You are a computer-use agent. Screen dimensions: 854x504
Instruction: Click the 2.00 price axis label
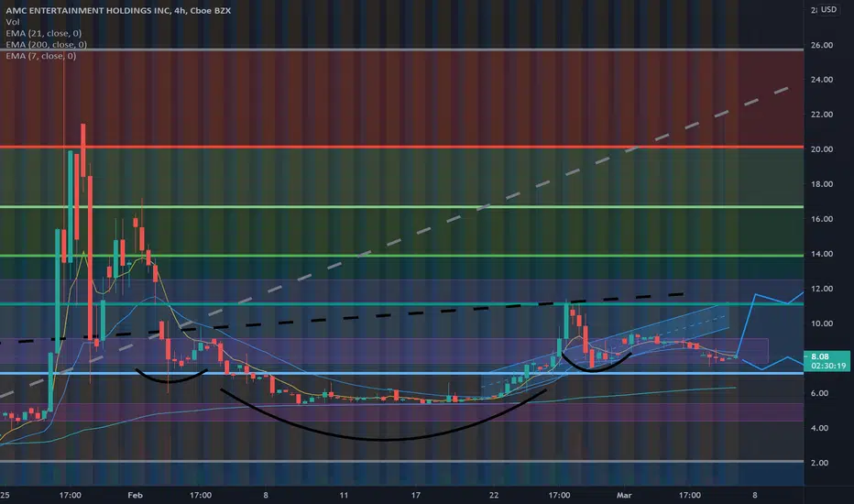(x=820, y=463)
